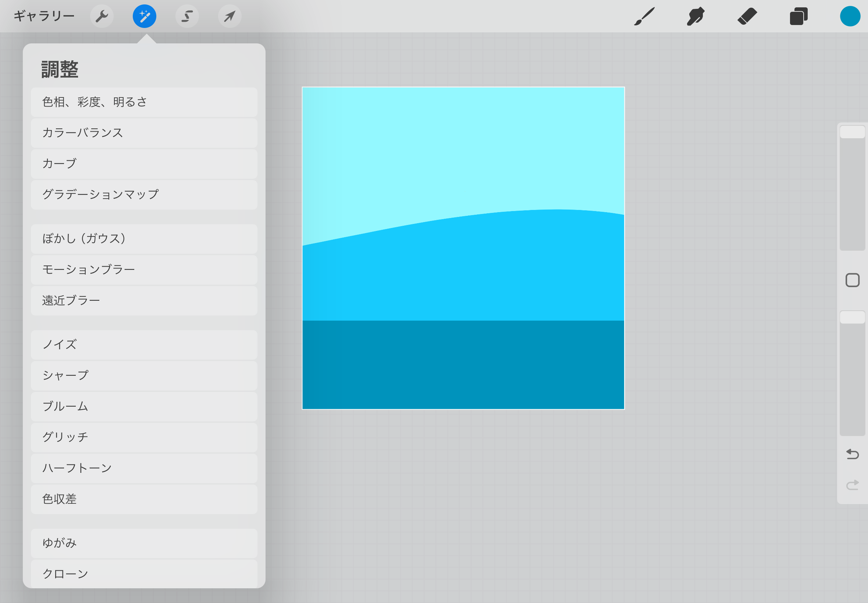Select the Eraser tool

tap(747, 16)
